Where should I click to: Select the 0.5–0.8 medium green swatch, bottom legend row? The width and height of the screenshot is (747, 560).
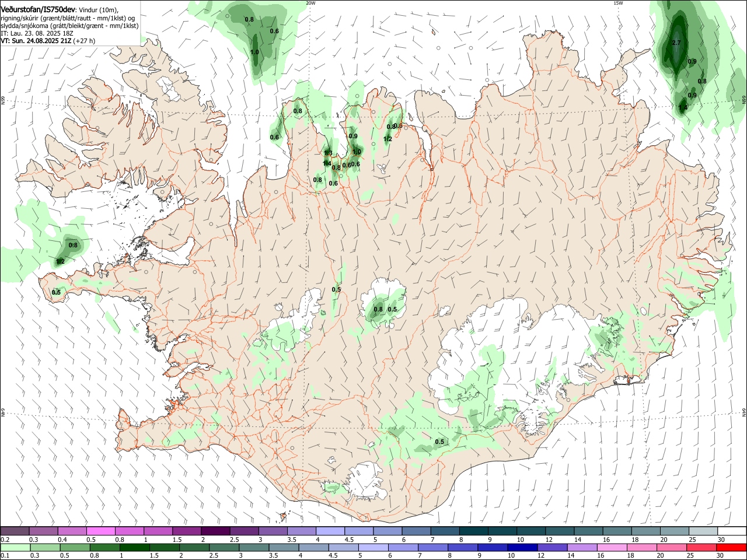tap(75, 548)
